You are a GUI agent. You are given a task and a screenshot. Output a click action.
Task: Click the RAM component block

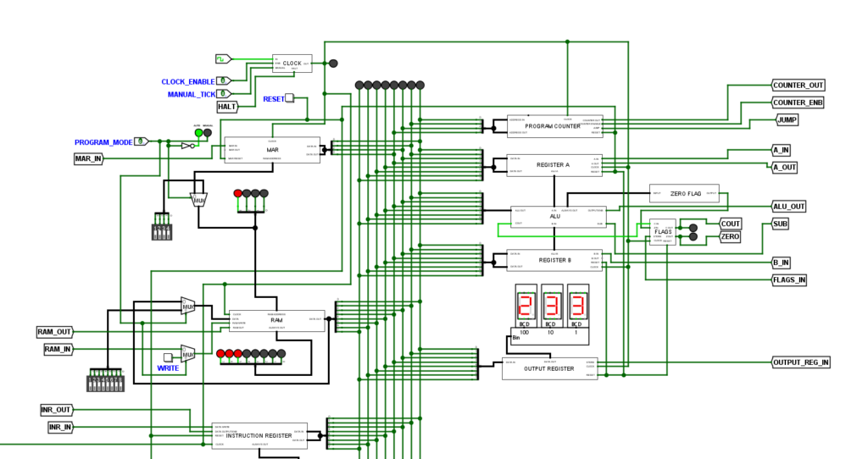pos(276,320)
